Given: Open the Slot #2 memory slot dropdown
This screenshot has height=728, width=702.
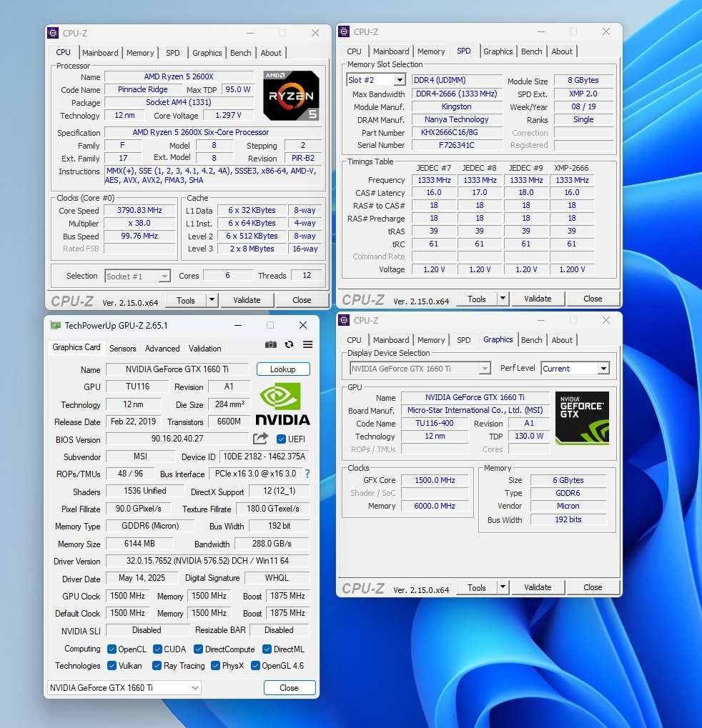Looking at the screenshot, I should pos(399,80).
